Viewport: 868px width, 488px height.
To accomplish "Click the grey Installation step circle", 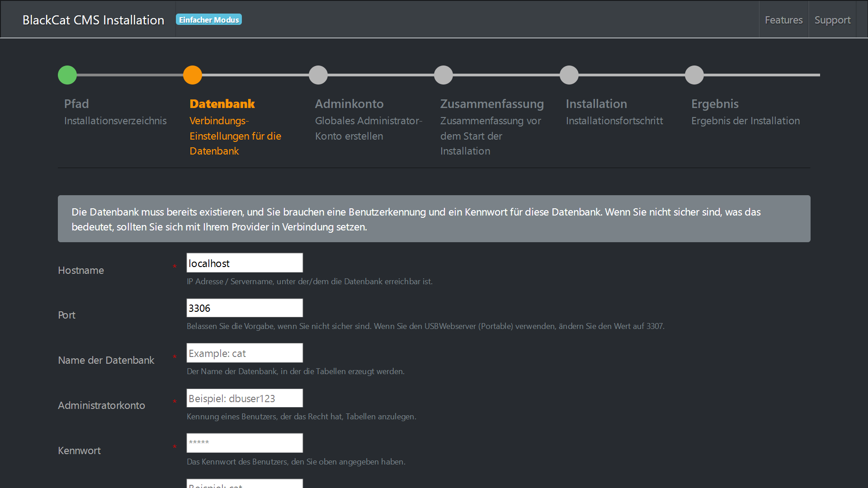I will pos(569,75).
